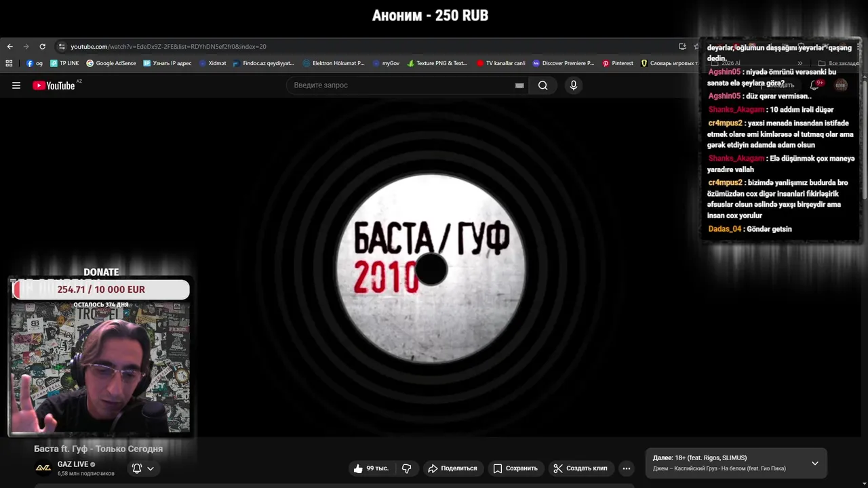The width and height of the screenshot is (868, 488).
Task: Click the Создать клип button
Action: (580, 468)
